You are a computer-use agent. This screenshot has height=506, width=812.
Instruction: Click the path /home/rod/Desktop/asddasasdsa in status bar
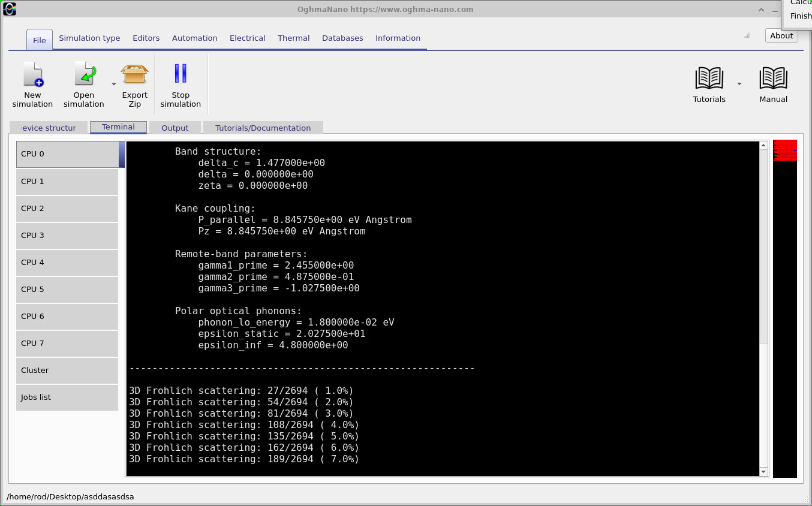[70, 496]
